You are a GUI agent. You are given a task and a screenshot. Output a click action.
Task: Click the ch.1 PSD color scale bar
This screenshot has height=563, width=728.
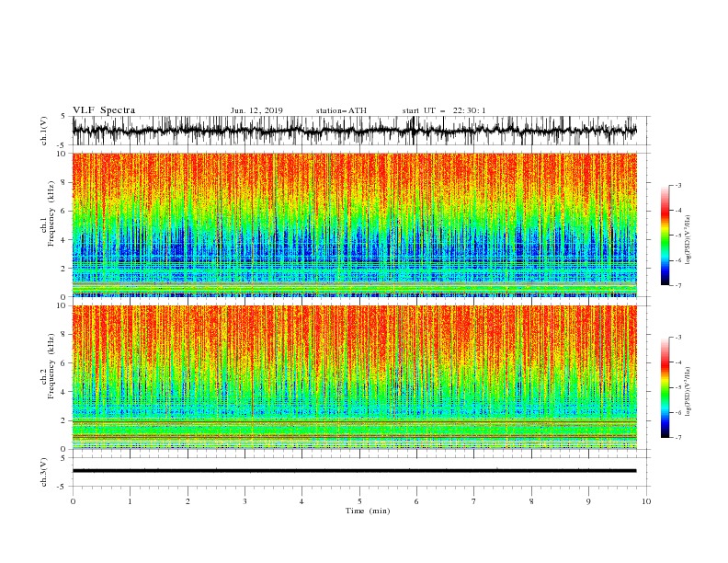coord(665,236)
